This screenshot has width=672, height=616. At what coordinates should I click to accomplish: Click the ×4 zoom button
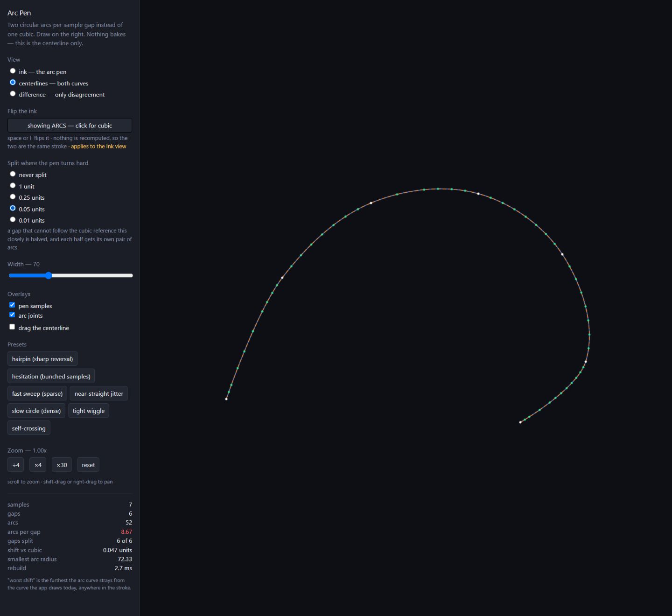tap(38, 465)
